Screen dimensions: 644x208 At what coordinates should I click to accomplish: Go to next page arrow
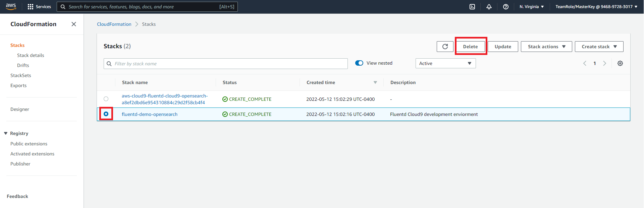point(605,63)
